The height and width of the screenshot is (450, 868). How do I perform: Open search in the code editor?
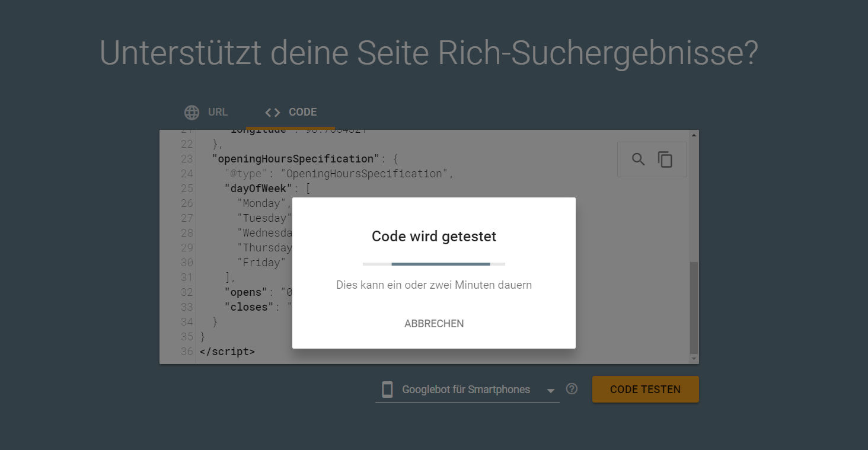coord(638,159)
